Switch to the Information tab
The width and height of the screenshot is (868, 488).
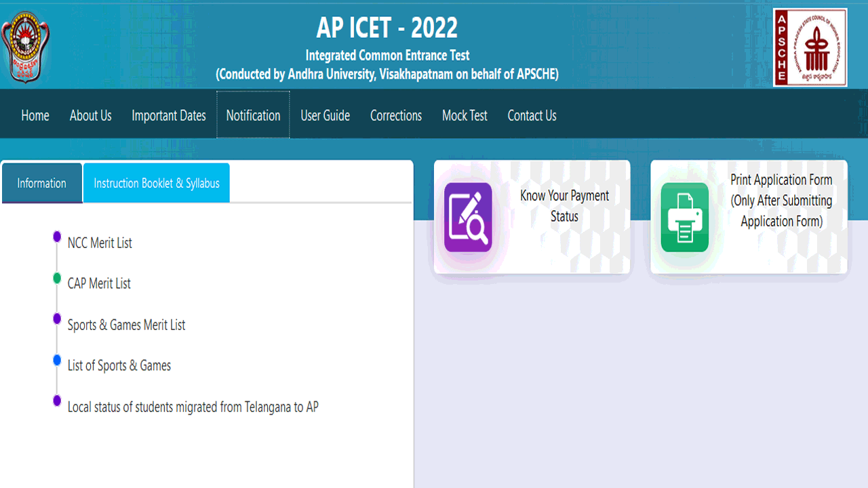pos(42,183)
